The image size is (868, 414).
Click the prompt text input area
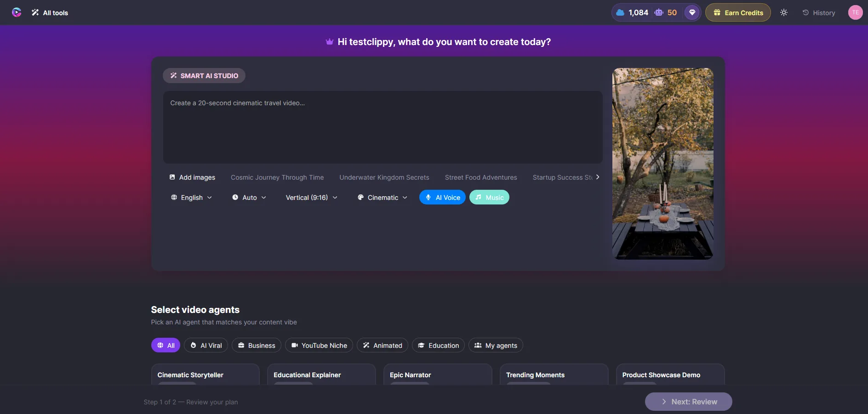[383, 127]
